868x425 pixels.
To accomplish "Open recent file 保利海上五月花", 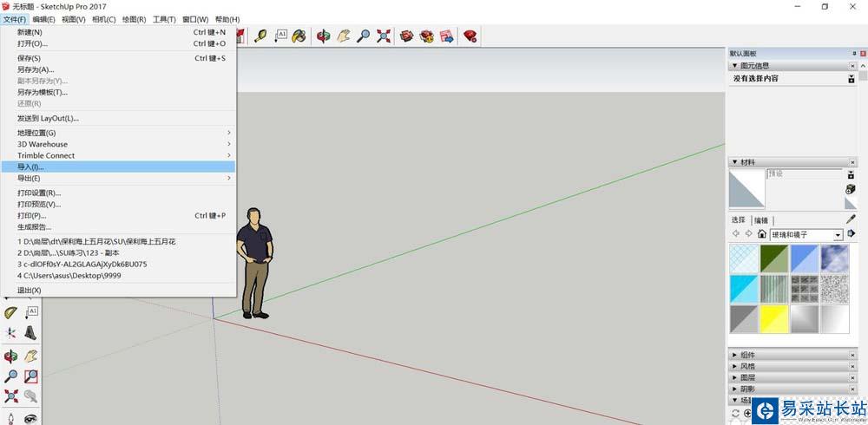I will tap(118, 242).
